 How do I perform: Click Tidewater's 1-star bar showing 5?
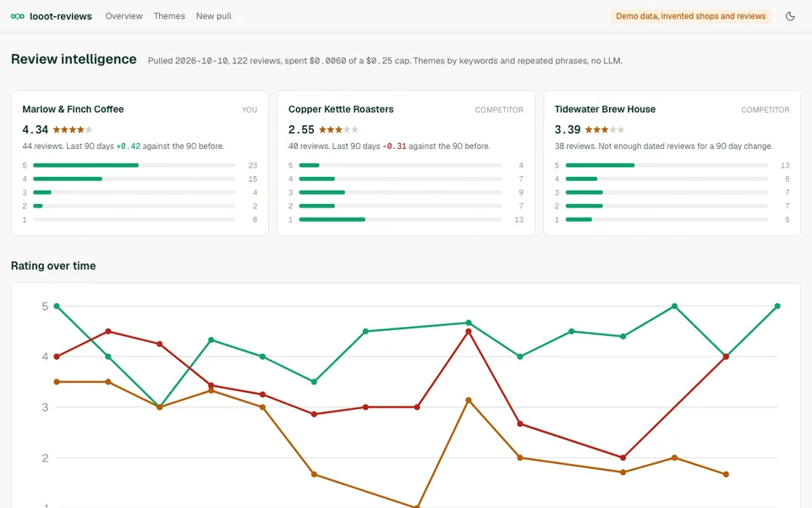pyautogui.click(x=667, y=220)
